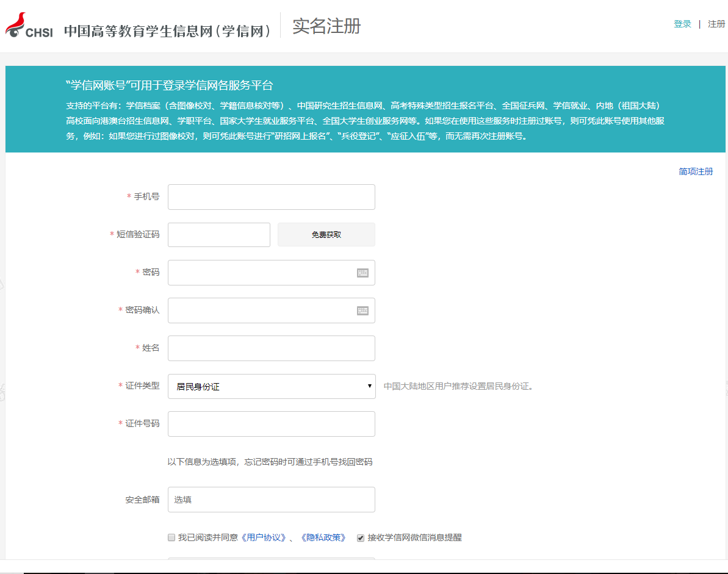Open the 证件类型 dropdown showing 居民身份证
The image size is (728, 574).
click(271, 386)
